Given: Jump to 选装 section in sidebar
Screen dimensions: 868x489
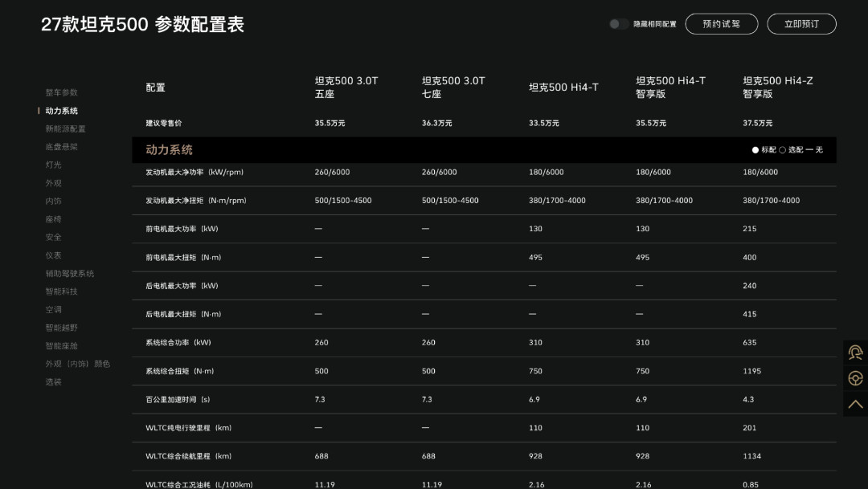Looking at the screenshot, I should (x=53, y=381).
